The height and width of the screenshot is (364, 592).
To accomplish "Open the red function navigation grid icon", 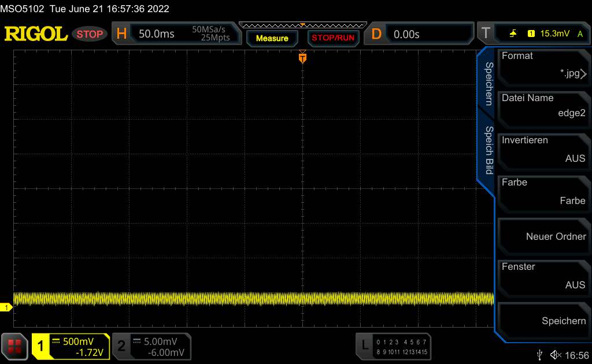I will [x=14, y=346].
